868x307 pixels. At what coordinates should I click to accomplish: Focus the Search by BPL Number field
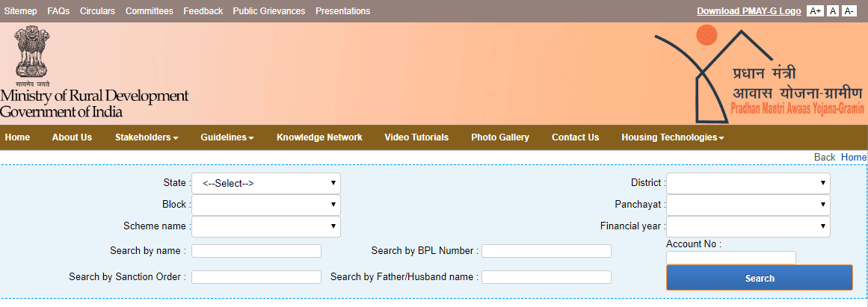click(x=547, y=250)
